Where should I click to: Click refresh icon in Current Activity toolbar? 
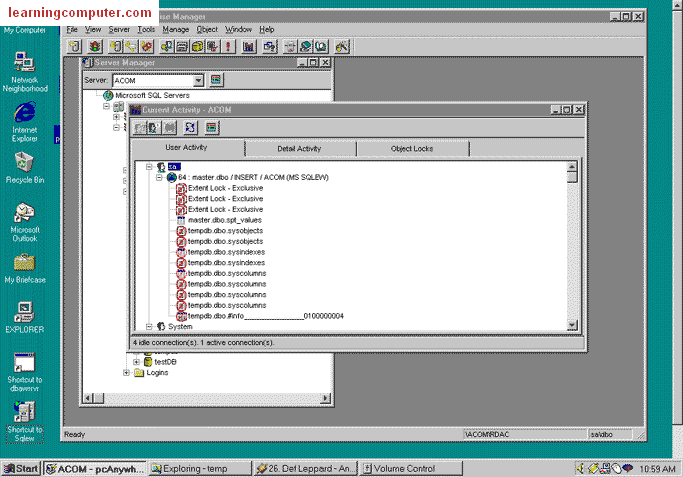tap(190, 128)
